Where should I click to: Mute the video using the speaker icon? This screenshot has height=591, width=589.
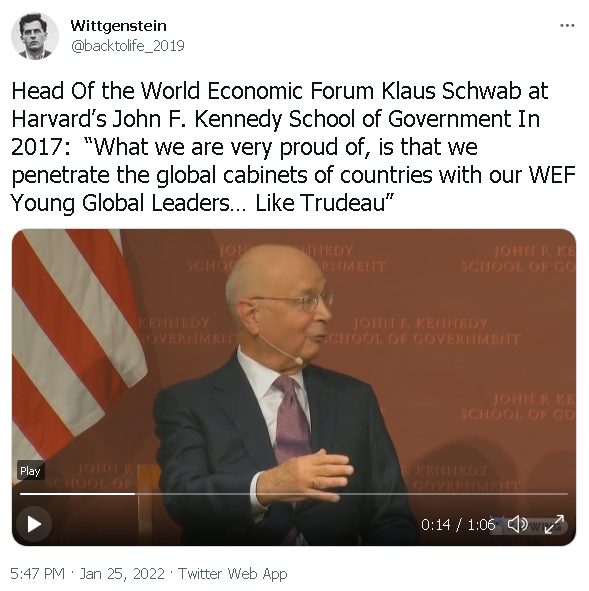click(x=517, y=524)
